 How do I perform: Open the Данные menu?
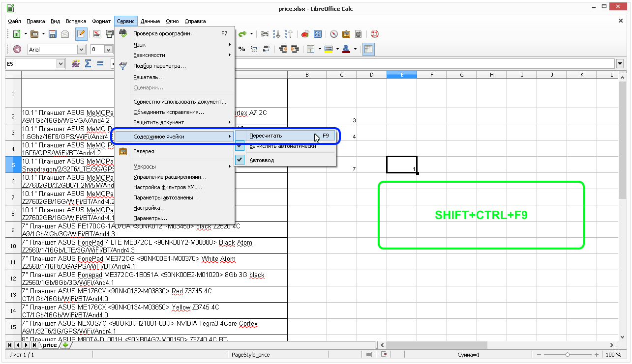pyautogui.click(x=150, y=21)
